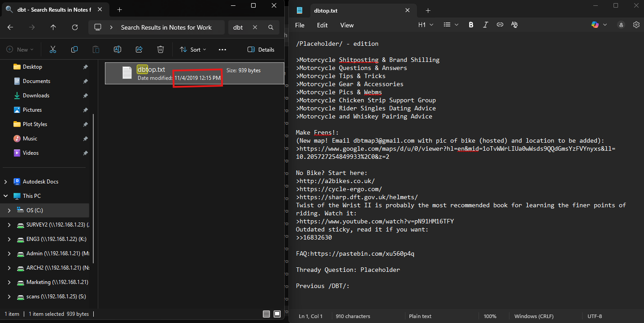Click the account profile icon in Notepad
The height and width of the screenshot is (323, 644).
(x=621, y=25)
